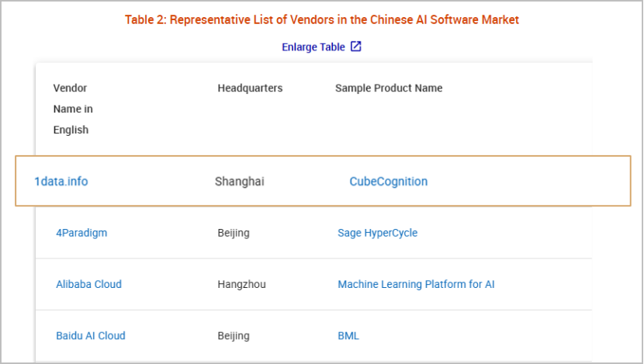
Task: Click the Sample Product Name header
Action: click(x=389, y=88)
